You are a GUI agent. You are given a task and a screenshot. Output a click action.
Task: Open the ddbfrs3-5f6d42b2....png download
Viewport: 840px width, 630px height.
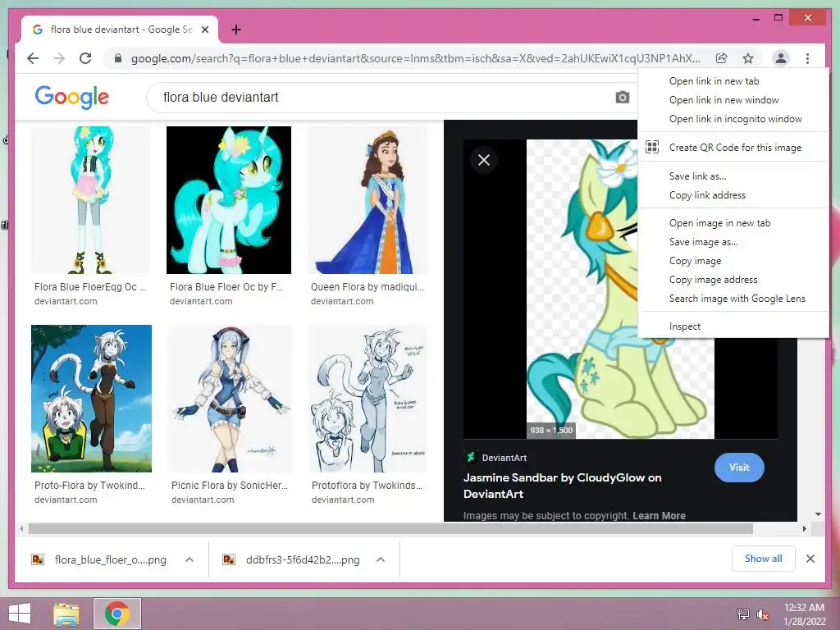(x=303, y=559)
